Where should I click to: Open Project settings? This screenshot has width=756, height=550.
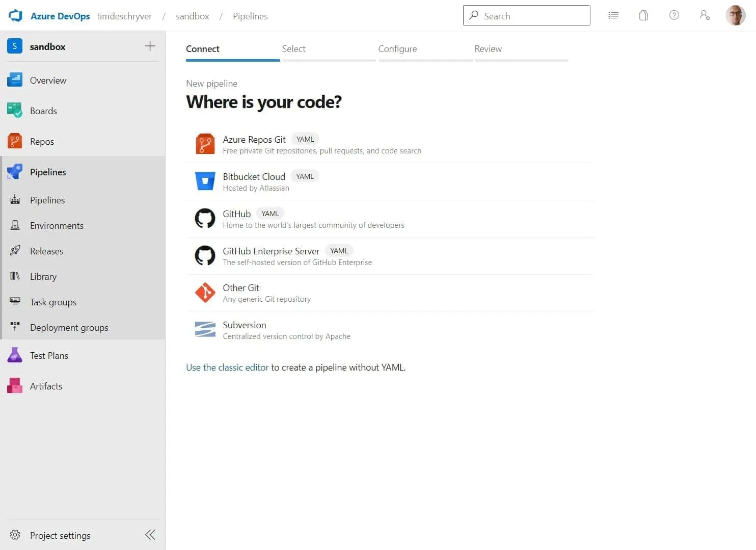pyautogui.click(x=60, y=535)
